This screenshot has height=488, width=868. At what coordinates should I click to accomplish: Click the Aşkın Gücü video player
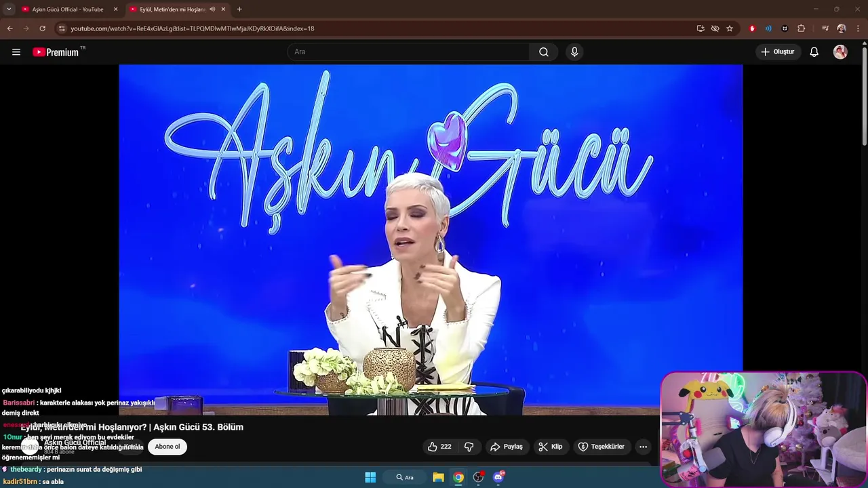(x=431, y=240)
